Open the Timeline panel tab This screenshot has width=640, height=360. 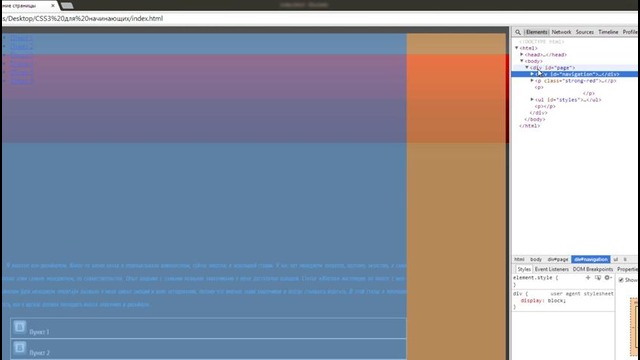[608, 32]
